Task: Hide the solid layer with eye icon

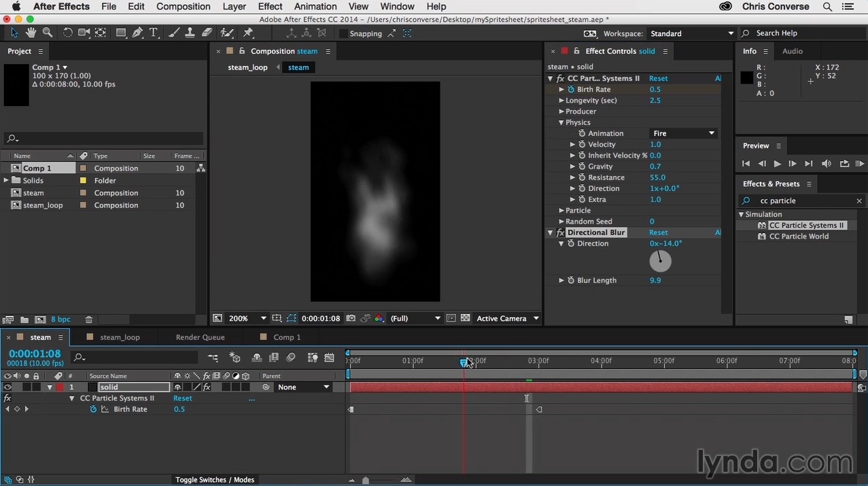Action: (x=7, y=387)
